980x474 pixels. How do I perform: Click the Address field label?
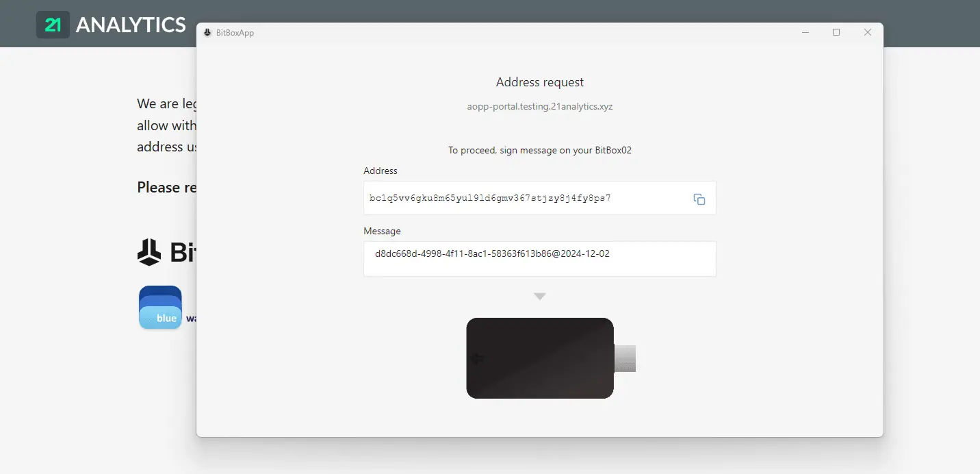click(381, 171)
